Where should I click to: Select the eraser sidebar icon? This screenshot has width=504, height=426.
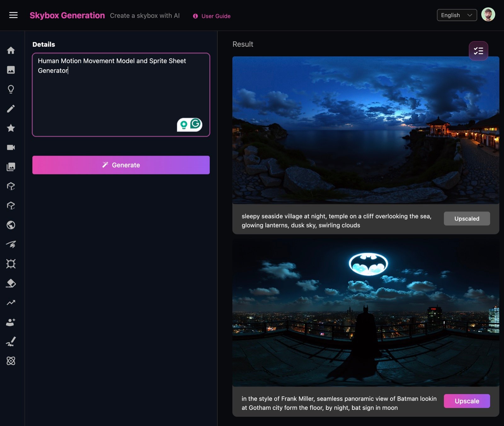pos(11,283)
